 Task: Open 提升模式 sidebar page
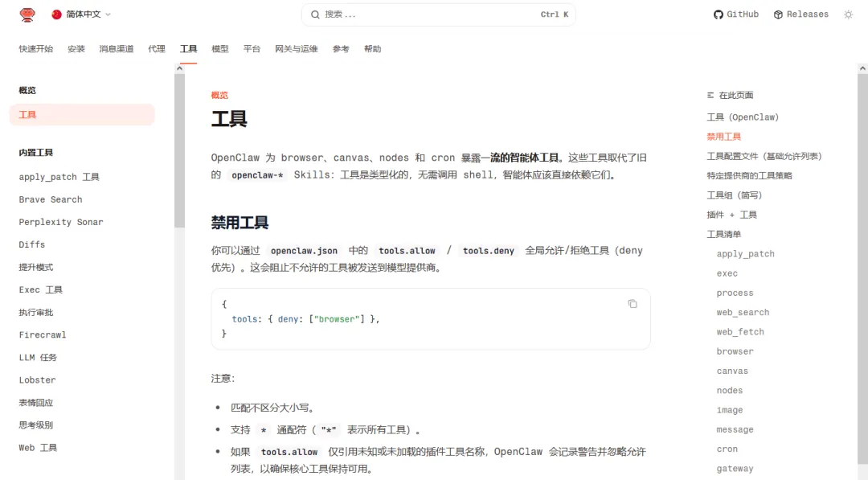tap(36, 268)
